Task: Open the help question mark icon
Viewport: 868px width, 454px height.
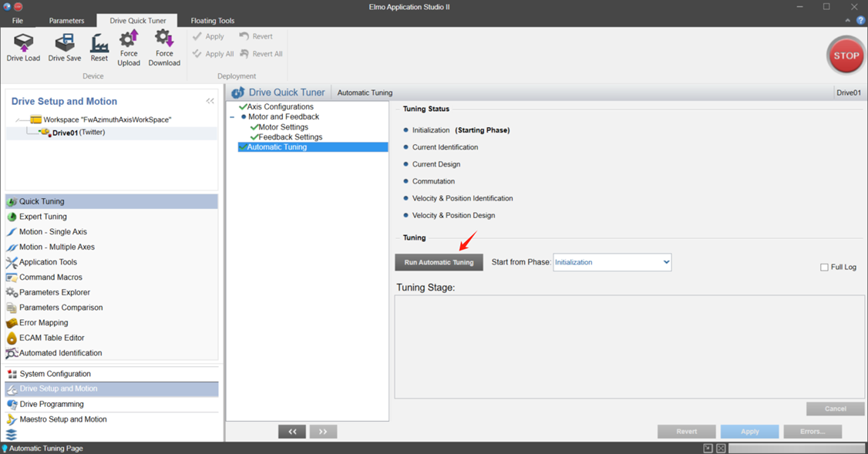Action: pos(861,20)
